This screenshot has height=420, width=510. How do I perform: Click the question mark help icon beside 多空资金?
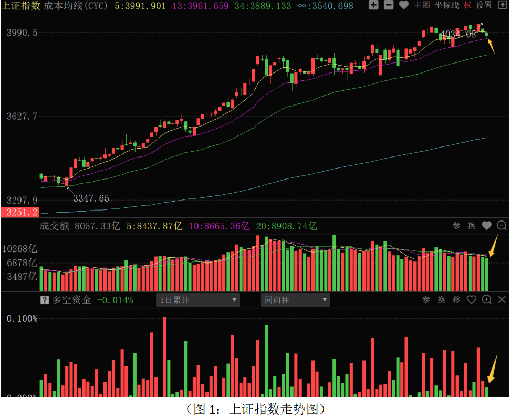click(x=45, y=300)
